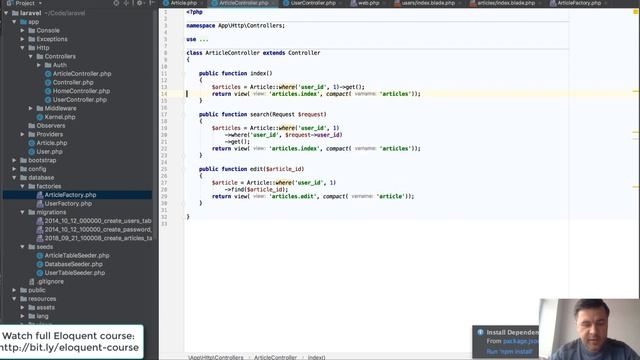Viewport: 640px width, 360px height.
Task: Open UserFactory.php file
Action: (68, 204)
